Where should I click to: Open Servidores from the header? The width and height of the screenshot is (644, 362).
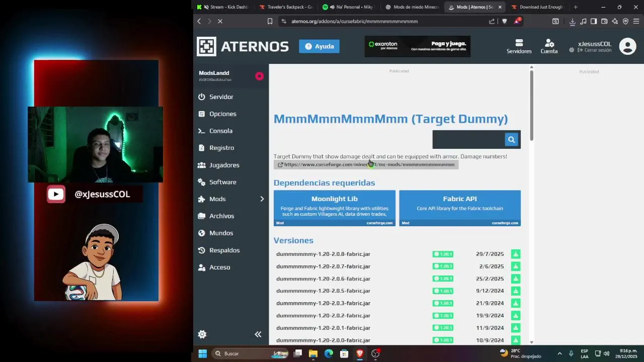(519, 46)
